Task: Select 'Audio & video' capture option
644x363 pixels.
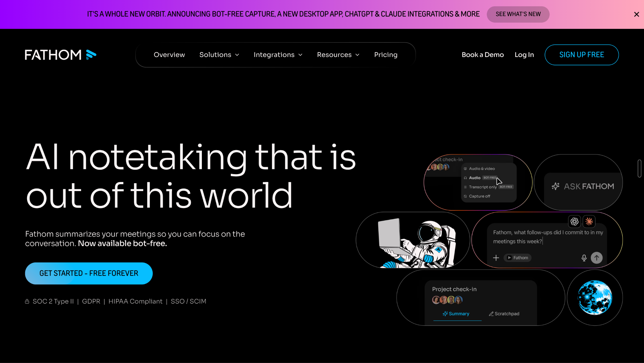Action: tap(479, 169)
